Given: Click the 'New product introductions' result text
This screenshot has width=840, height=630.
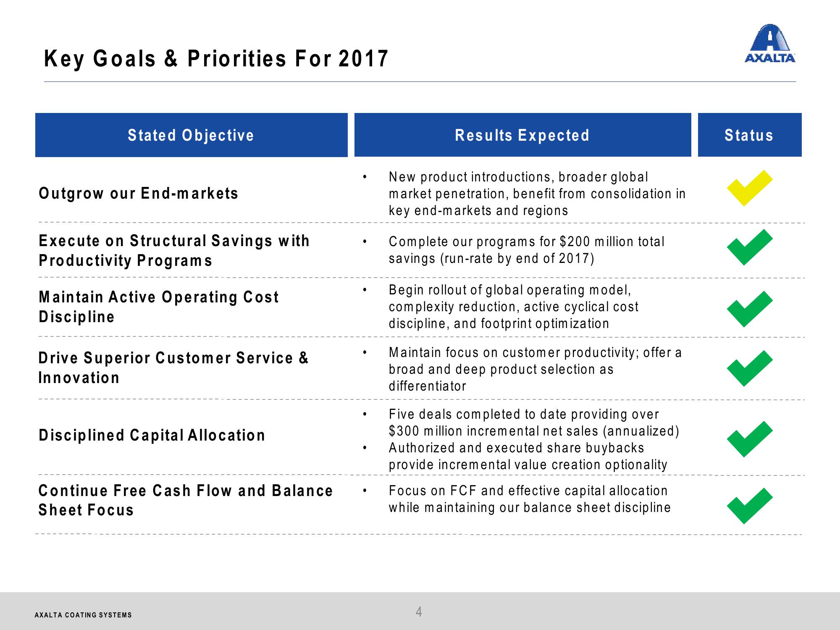Looking at the screenshot, I should click(537, 194).
